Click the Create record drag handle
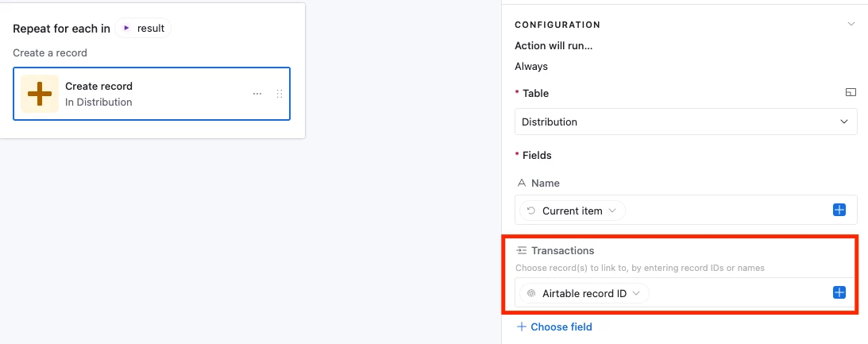 click(x=279, y=94)
